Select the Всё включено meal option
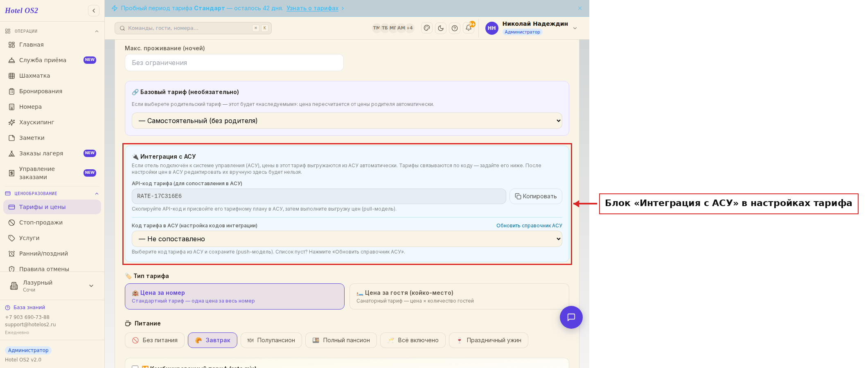 coord(413,340)
